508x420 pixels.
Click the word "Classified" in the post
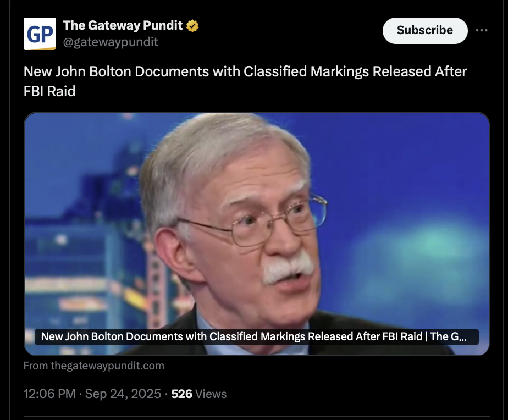tap(275, 71)
